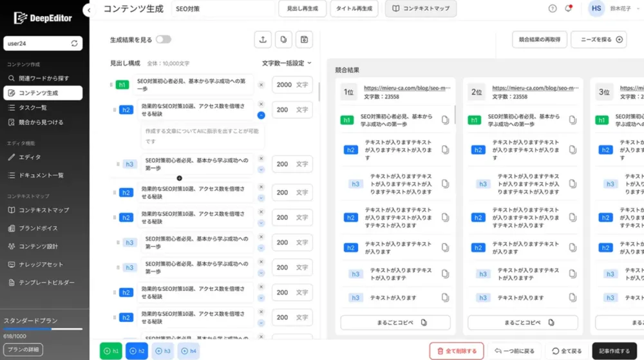The image size is (644, 360).
Task: Click the 全て戻る button
Action: point(567,351)
